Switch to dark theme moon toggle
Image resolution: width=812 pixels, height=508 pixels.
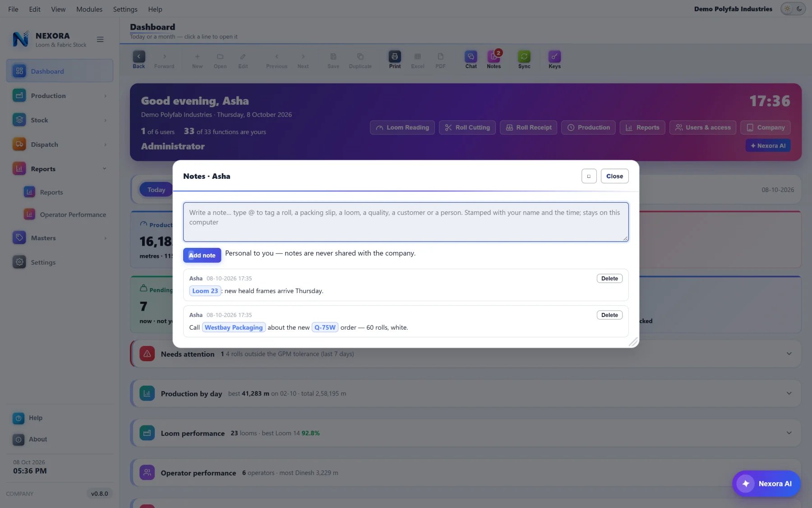(x=799, y=9)
